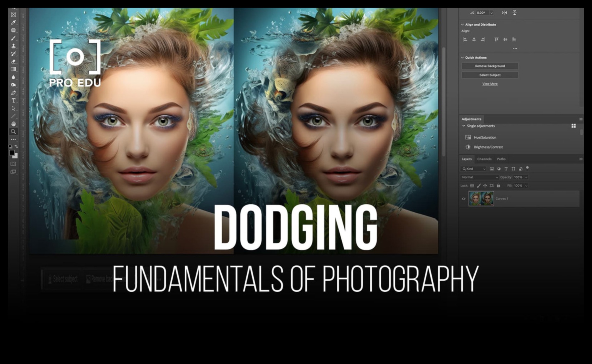Collapse the Align and Distribute section
Screen dimensions: 592x364
462,25
